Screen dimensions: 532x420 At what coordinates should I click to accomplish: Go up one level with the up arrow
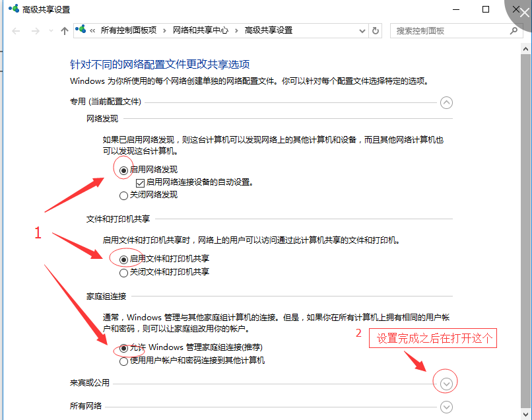tap(65, 31)
